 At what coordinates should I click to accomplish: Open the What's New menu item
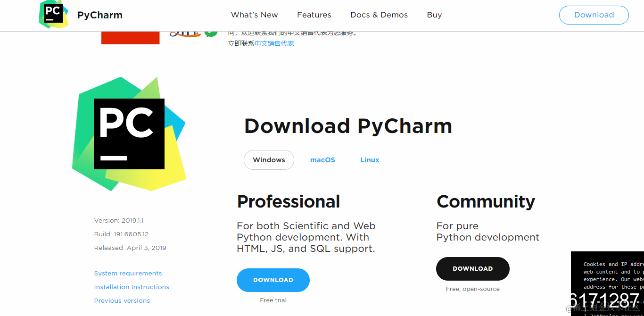pyautogui.click(x=255, y=15)
